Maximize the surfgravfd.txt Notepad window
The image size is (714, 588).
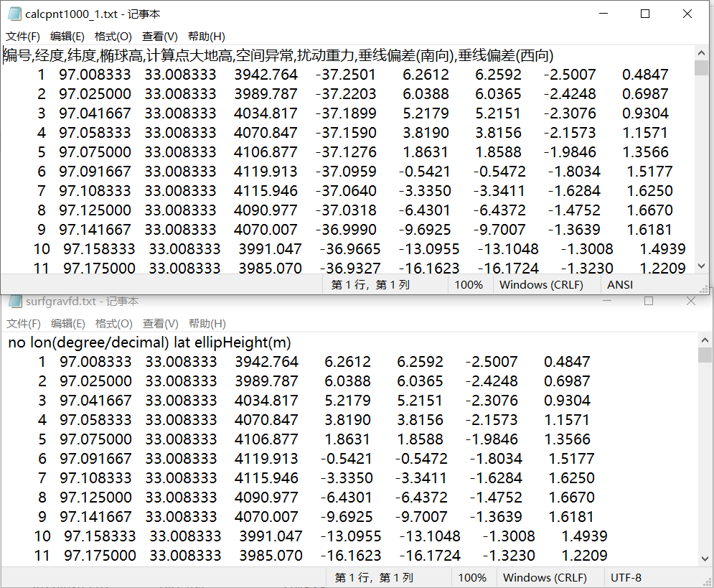(649, 301)
